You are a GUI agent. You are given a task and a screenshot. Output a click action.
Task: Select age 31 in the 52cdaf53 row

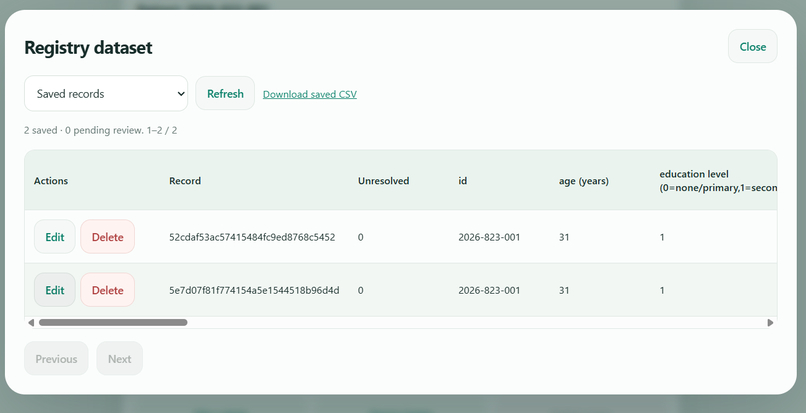pos(564,237)
